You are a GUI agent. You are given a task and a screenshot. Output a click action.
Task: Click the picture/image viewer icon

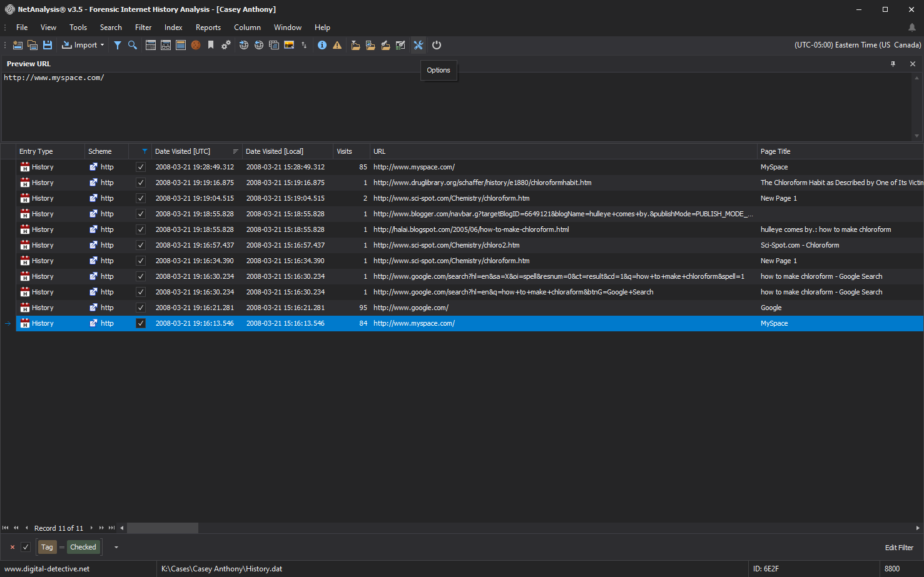pos(289,45)
